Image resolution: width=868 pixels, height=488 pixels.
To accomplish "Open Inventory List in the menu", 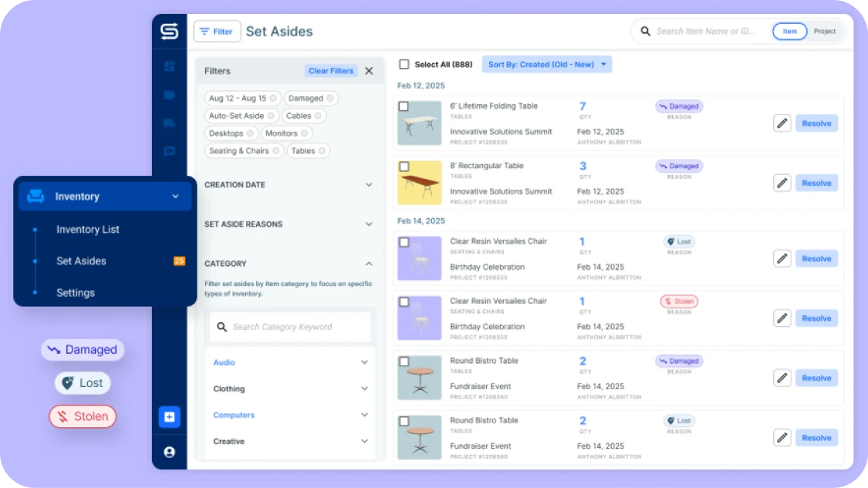I will [88, 230].
